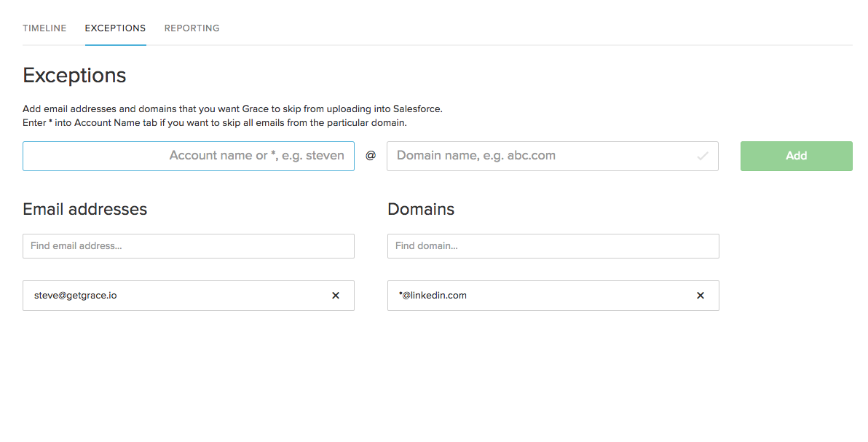Select the Exceptions tab
This screenshot has height=442, width=868.
tap(115, 28)
